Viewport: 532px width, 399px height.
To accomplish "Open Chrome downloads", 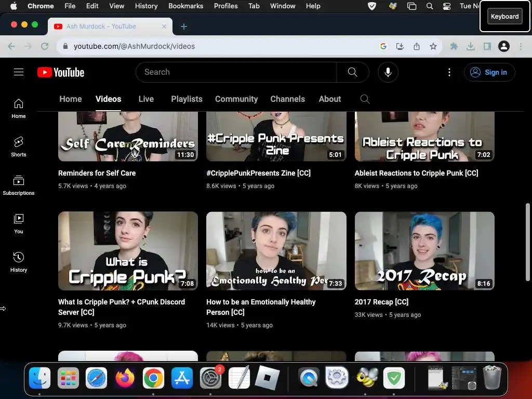I will coord(470,46).
